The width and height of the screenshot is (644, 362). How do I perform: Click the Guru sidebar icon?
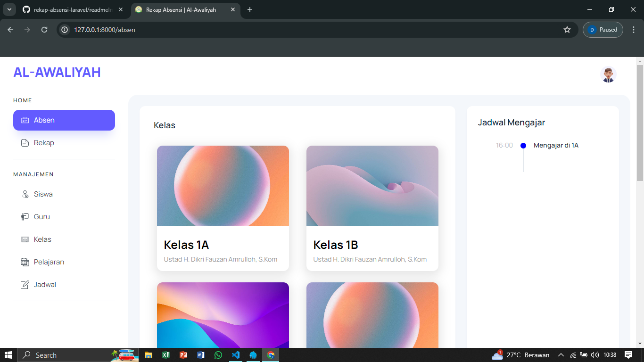click(x=25, y=217)
